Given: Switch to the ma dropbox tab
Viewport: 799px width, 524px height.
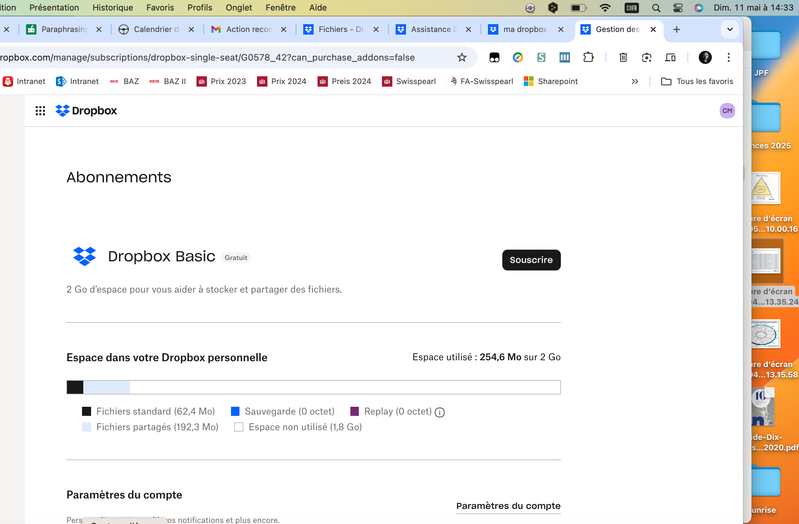Looking at the screenshot, I should point(525,30).
